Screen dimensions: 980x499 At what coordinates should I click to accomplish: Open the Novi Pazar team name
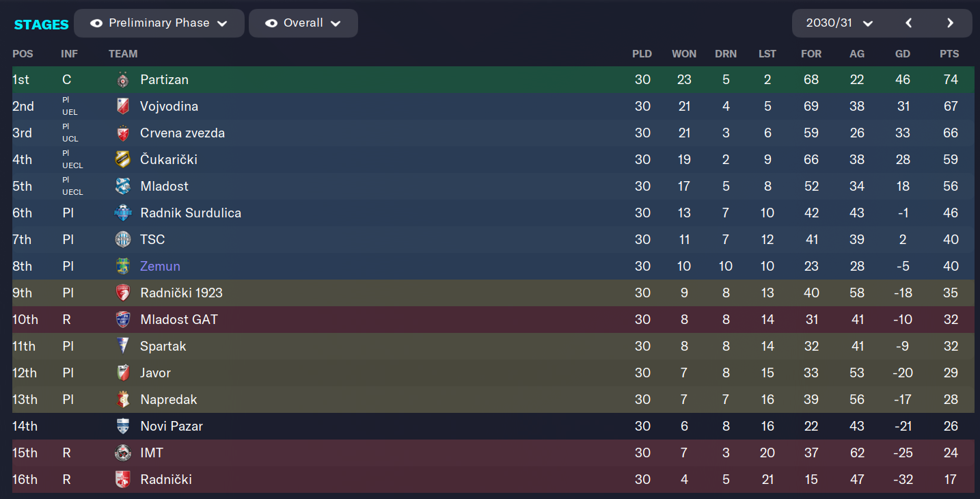pyautogui.click(x=172, y=427)
